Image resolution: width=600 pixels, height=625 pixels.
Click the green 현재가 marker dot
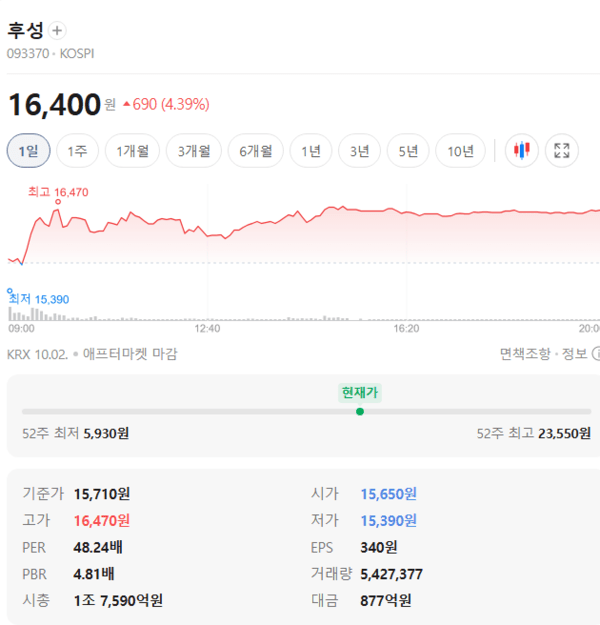click(360, 412)
